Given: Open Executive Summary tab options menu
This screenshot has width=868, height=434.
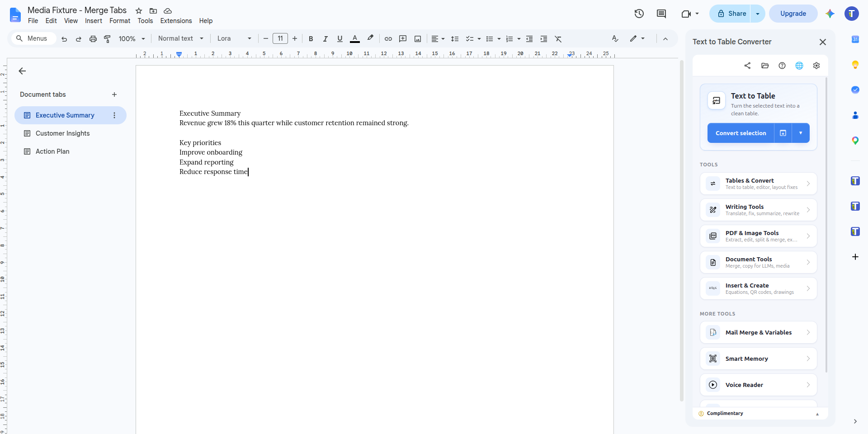Looking at the screenshot, I should tap(114, 115).
